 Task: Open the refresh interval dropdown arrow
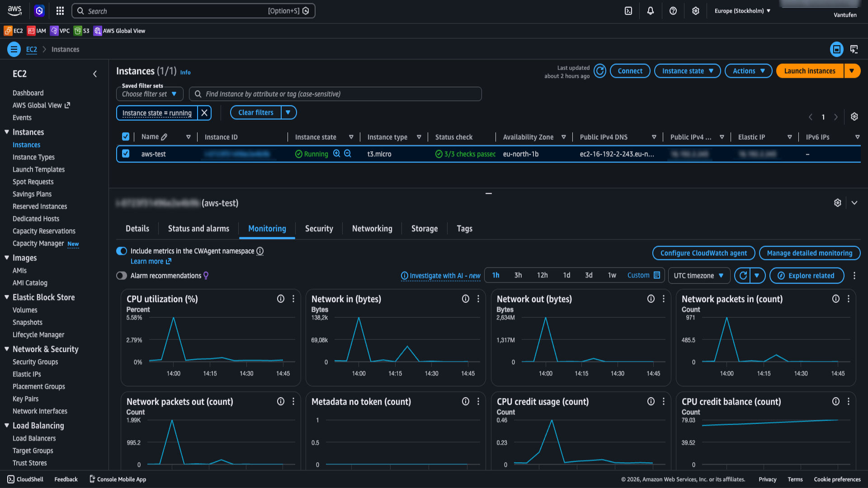pos(757,276)
